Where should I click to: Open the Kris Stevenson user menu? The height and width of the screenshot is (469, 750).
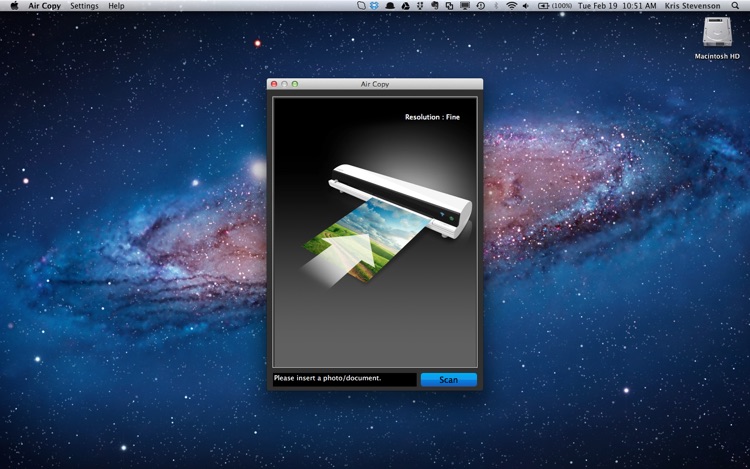pyautogui.click(x=693, y=6)
